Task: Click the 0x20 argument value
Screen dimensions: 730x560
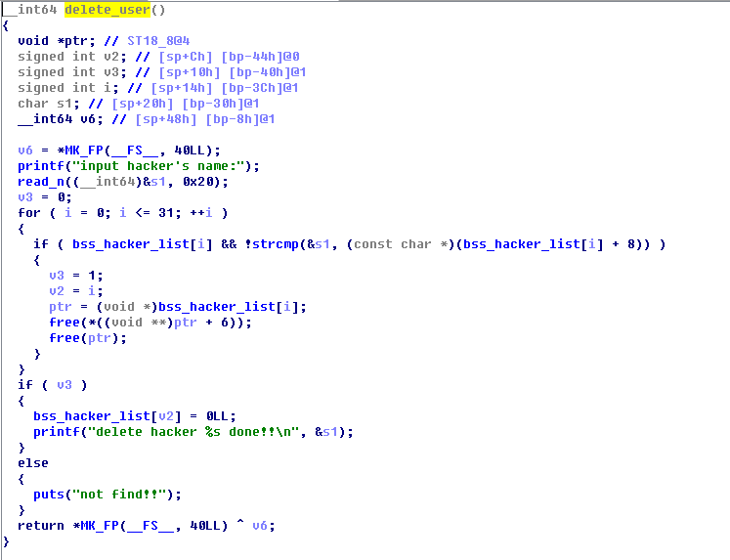Action: pos(197,182)
